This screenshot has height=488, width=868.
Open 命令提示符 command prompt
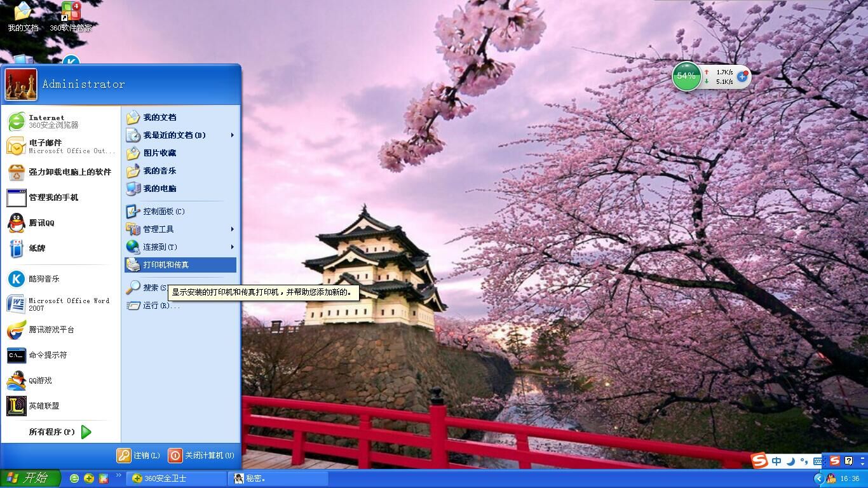point(61,355)
